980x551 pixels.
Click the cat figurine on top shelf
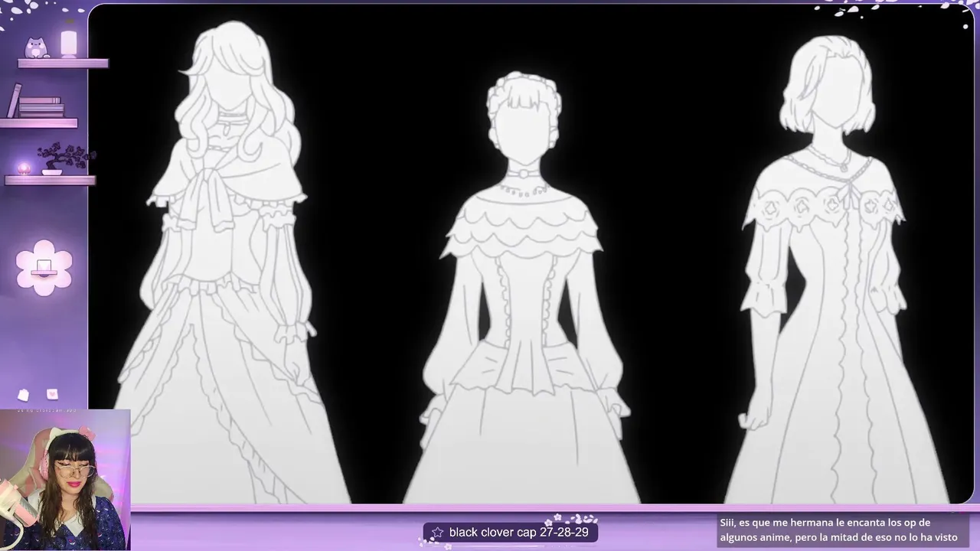pos(35,48)
